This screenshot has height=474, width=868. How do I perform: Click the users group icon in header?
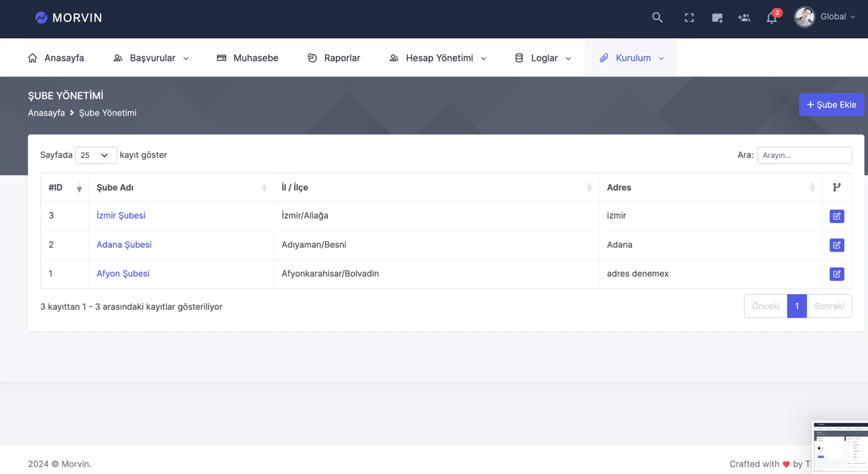pos(744,17)
